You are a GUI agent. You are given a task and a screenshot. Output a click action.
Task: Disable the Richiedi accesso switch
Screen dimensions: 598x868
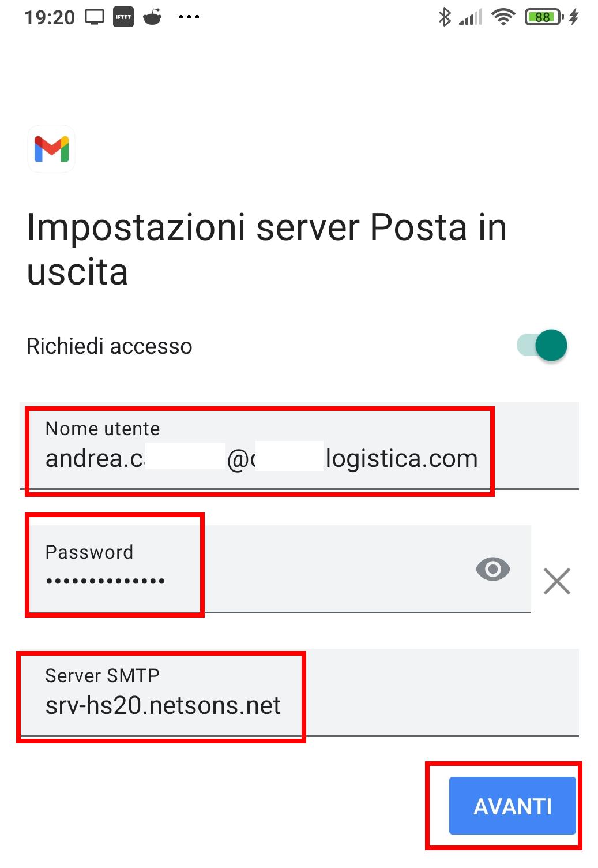pyautogui.click(x=543, y=345)
